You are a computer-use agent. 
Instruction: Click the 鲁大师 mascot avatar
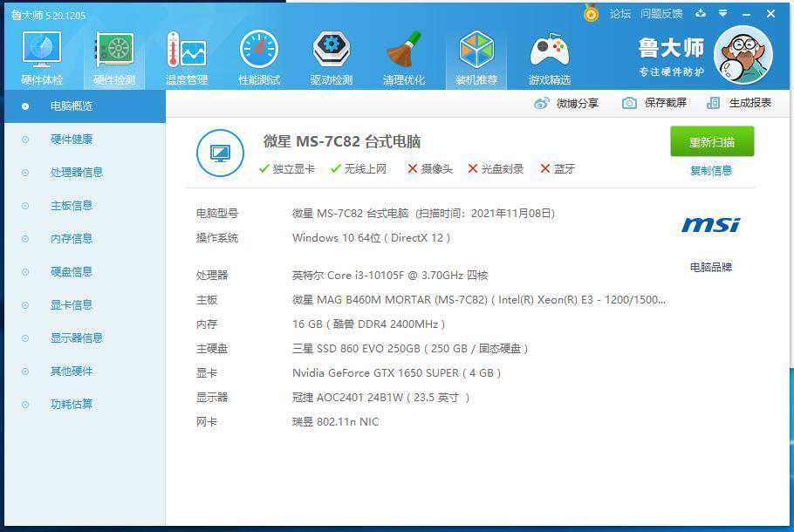pos(743,54)
